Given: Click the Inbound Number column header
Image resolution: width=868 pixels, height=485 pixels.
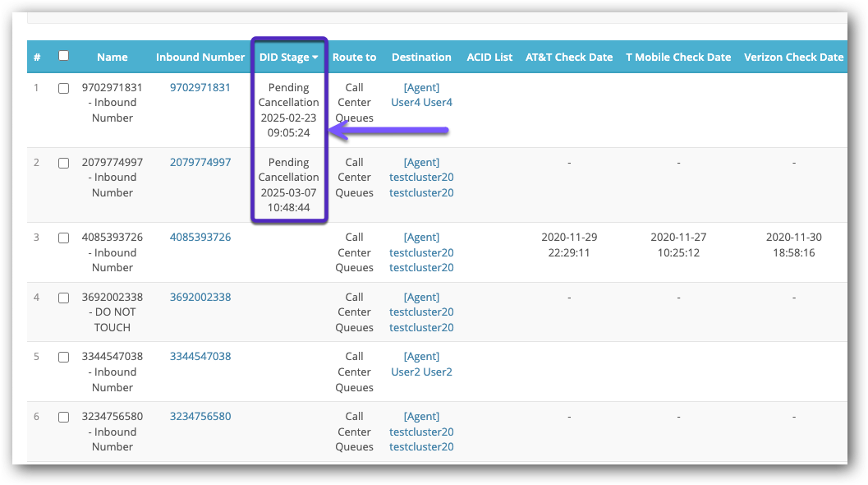Looking at the screenshot, I should 200,58.
